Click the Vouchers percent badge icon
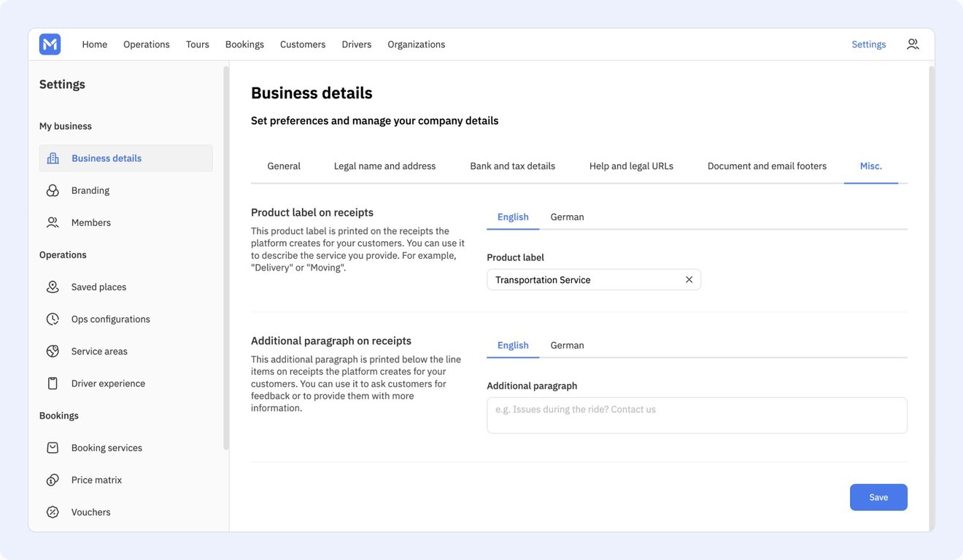963x560 pixels. [53, 512]
